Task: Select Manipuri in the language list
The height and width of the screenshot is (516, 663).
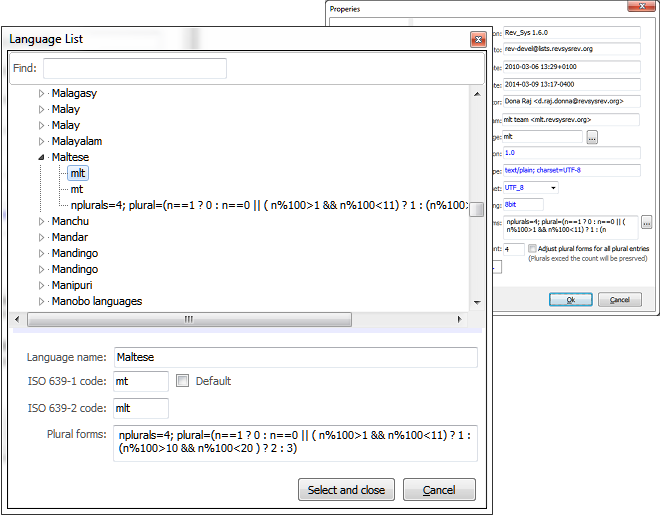Action: click(x=72, y=286)
